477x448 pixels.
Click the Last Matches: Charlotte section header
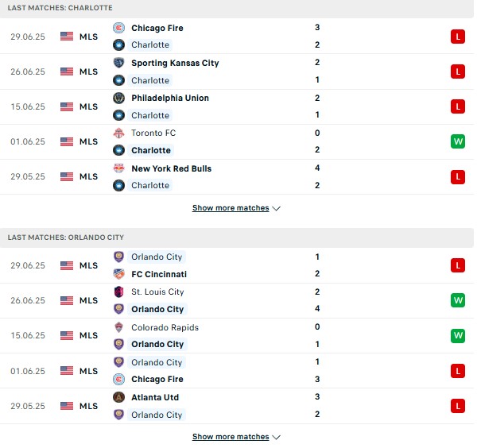tap(60, 6)
